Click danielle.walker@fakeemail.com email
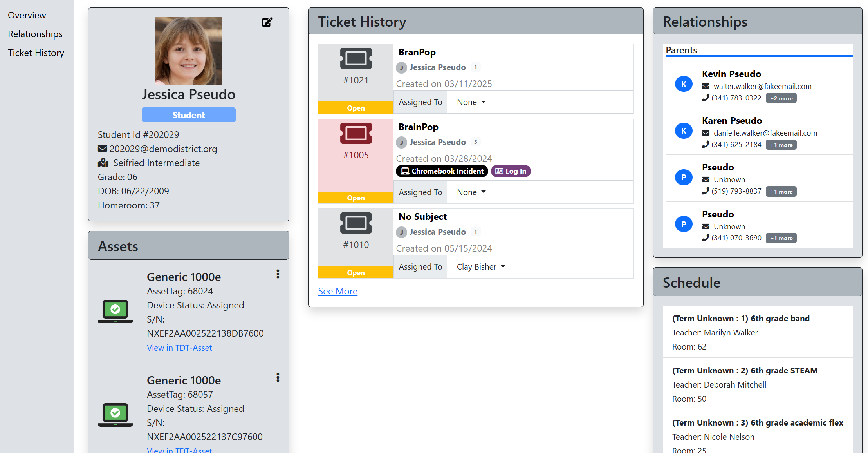The image size is (868, 453). click(765, 133)
